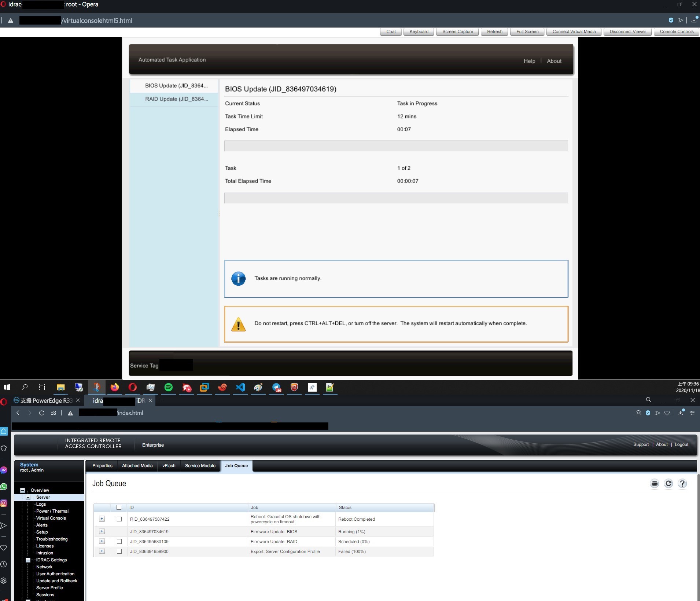Click the Console Controls button
The image size is (700, 601).
[677, 32]
